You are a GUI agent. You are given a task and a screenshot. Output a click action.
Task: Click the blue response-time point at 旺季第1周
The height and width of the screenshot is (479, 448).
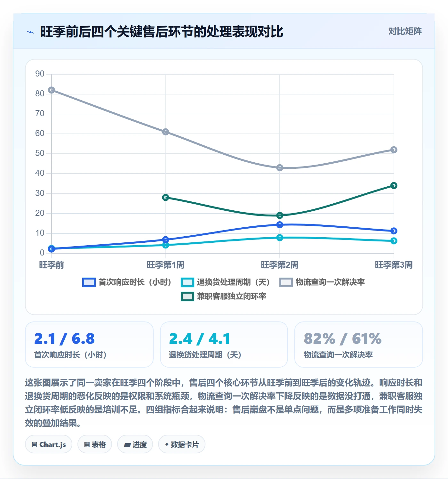165,239
